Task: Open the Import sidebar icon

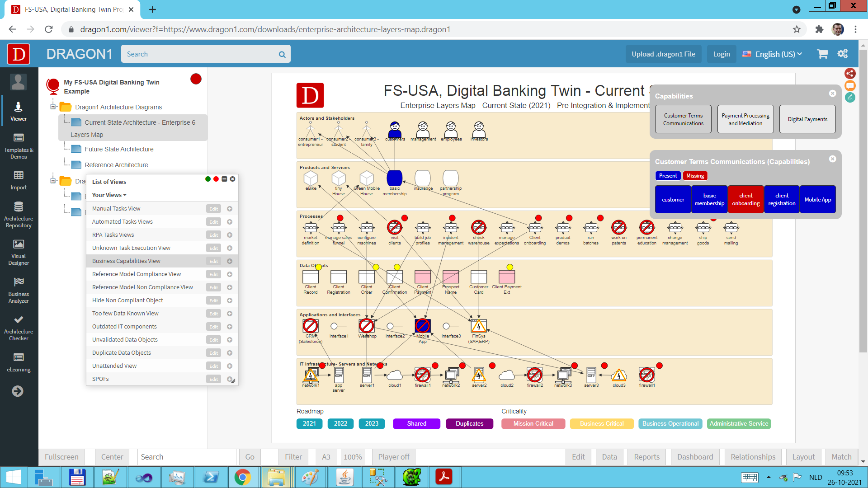Action: pyautogui.click(x=19, y=180)
